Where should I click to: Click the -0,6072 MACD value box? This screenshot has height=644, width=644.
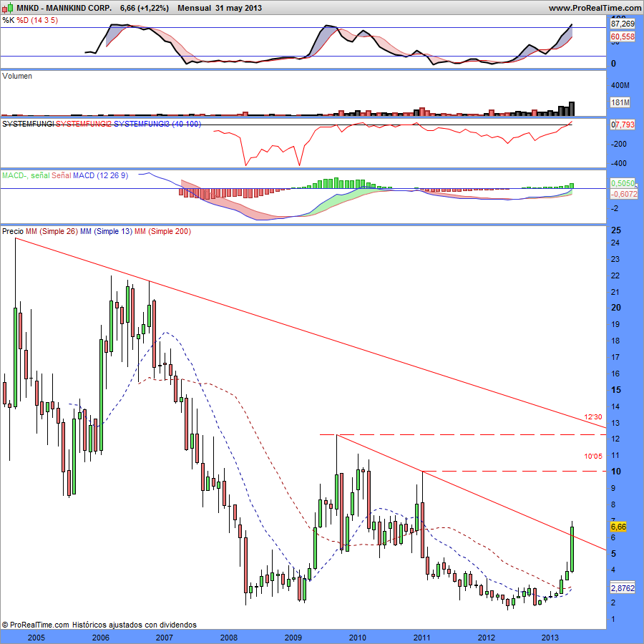[623, 194]
